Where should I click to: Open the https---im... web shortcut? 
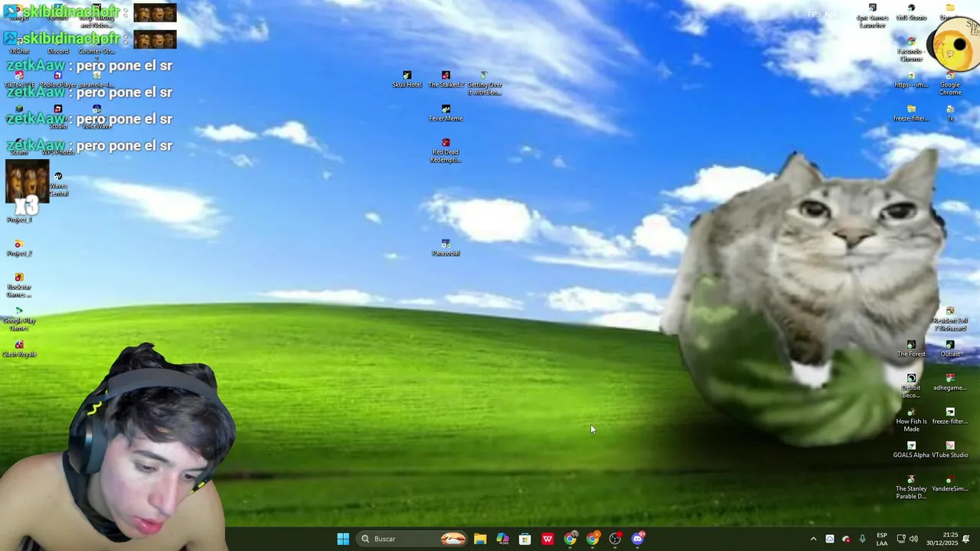pos(911,80)
